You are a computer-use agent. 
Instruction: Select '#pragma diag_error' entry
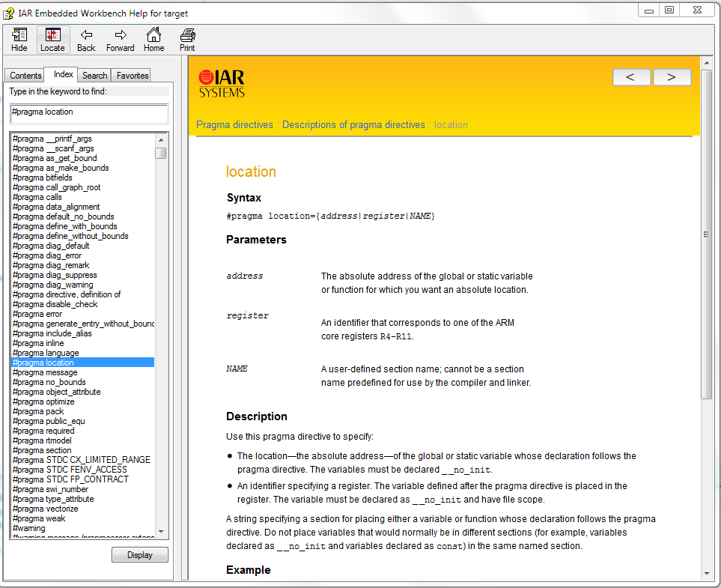tap(47, 255)
